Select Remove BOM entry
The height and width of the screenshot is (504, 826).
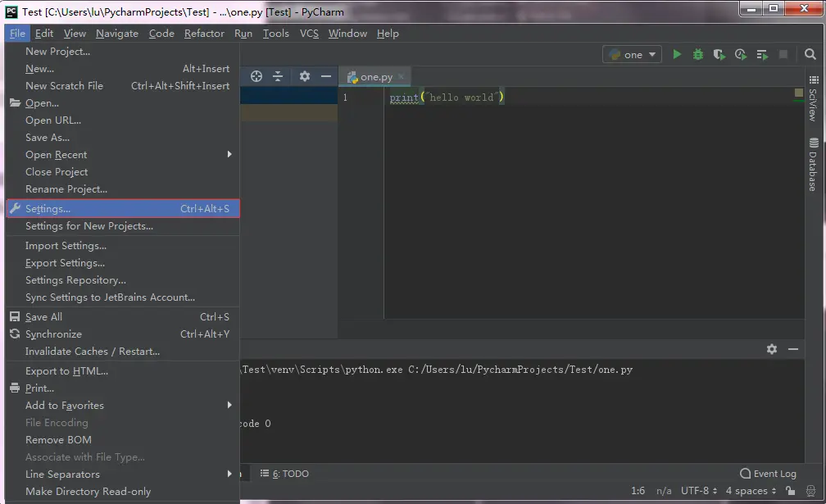[122, 440]
